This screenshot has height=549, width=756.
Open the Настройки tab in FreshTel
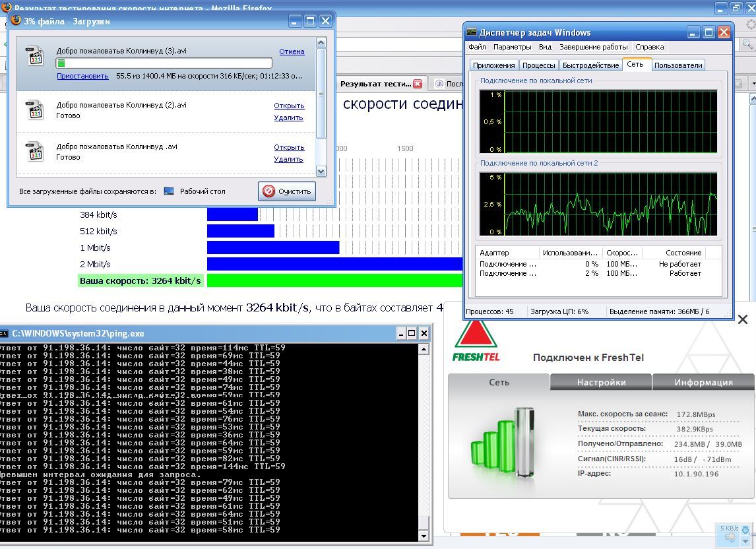600,382
